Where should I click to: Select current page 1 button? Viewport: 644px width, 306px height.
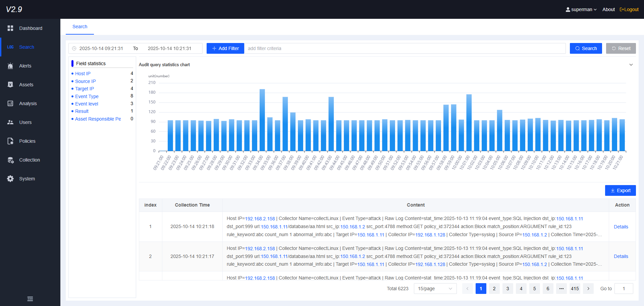481,289
